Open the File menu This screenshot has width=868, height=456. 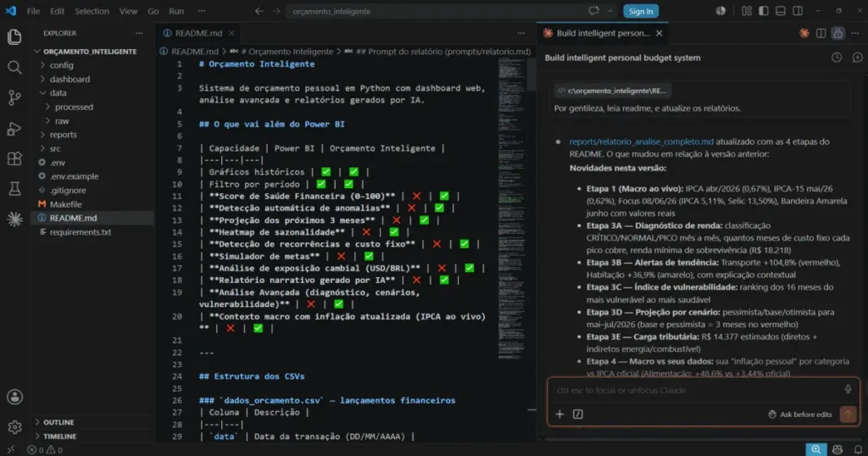(33, 11)
